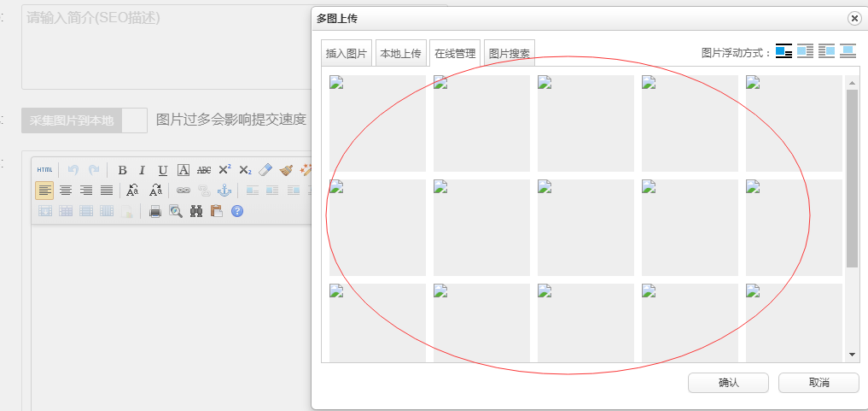The image size is (868, 411).
Task: Insert anchor with the anchor icon
Action: point(224,190)
